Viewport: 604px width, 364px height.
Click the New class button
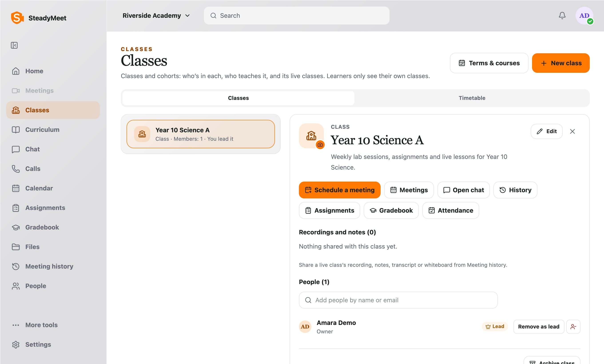[561, 63]
